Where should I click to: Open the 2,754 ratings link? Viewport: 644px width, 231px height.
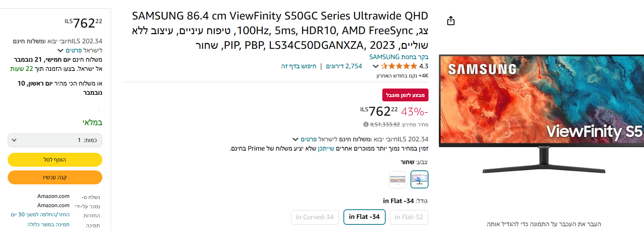(x=344, y=66)
